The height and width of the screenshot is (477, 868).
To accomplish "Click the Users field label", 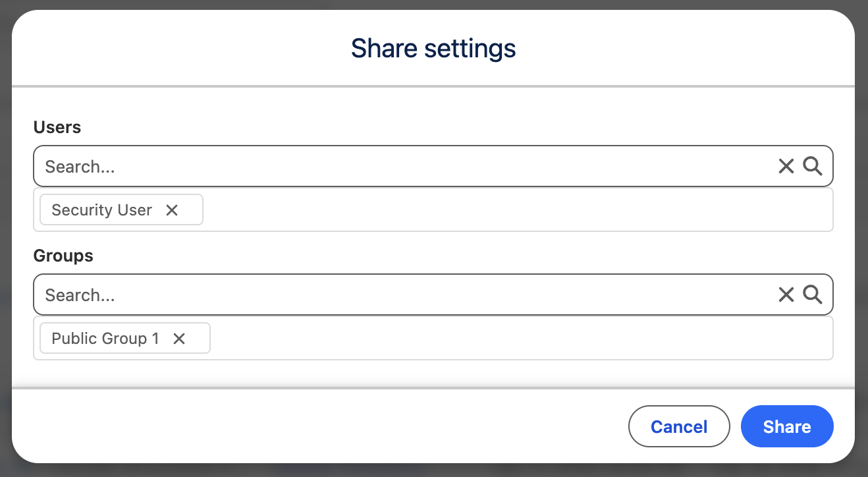I will click(57, 127).
